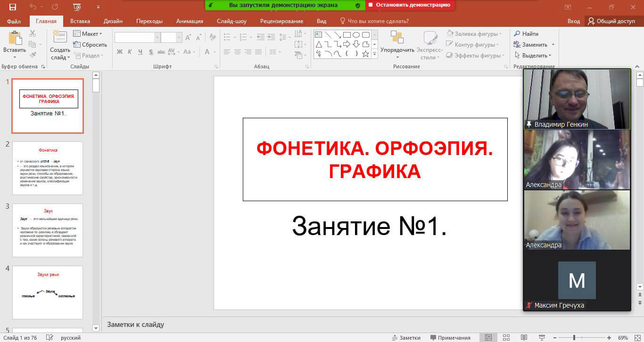
Task: Save the presentation via the floppy icon
Action: click(x=13, y=7)
